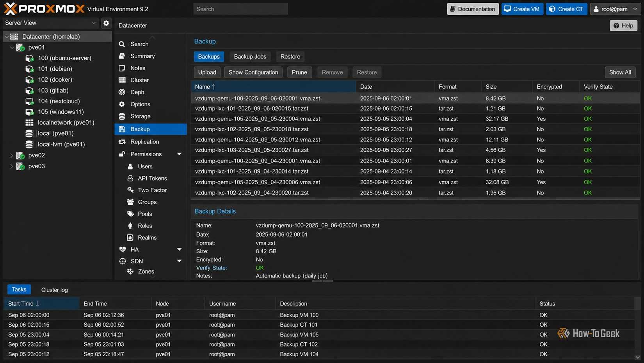
Task: Collapse the SDN submenu arrow
Action: point(179,261)
